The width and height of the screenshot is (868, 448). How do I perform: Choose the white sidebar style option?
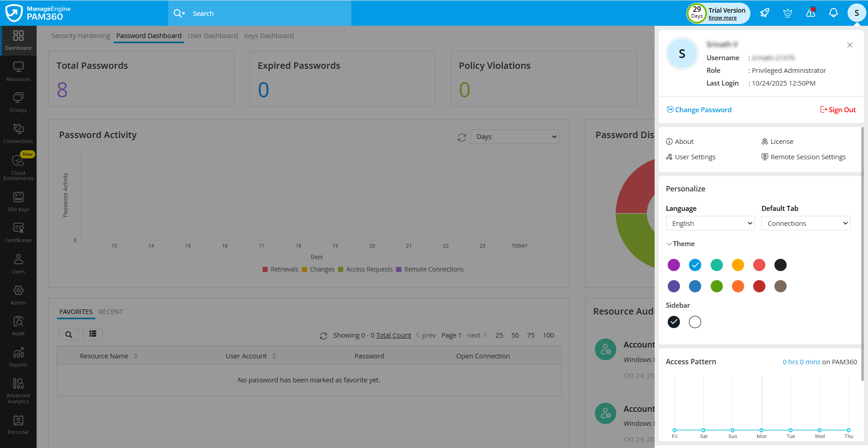tap(695, 322)
